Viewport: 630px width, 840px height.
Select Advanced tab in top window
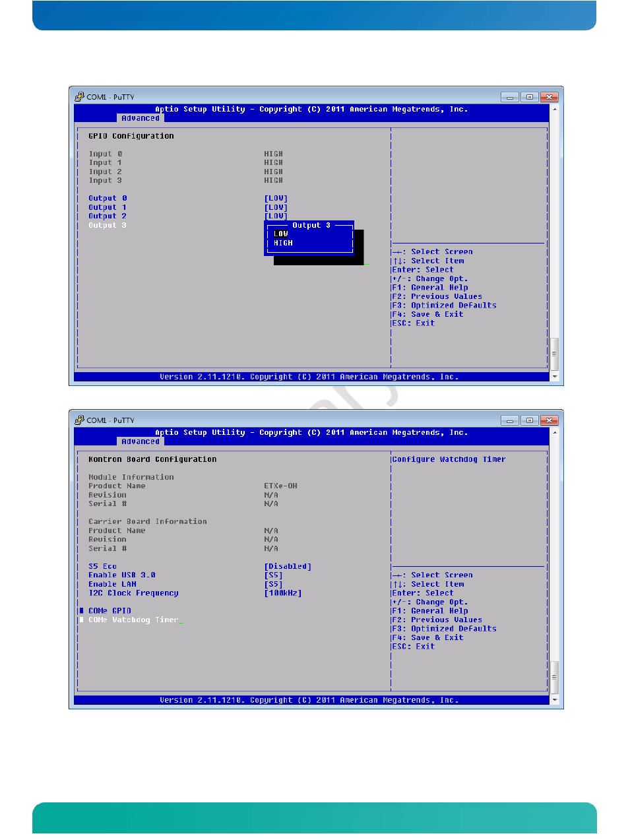(140, 118)
